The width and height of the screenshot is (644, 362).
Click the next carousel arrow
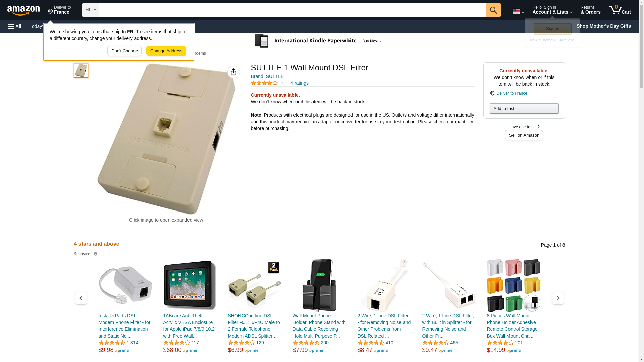click(x=558, y=298)
